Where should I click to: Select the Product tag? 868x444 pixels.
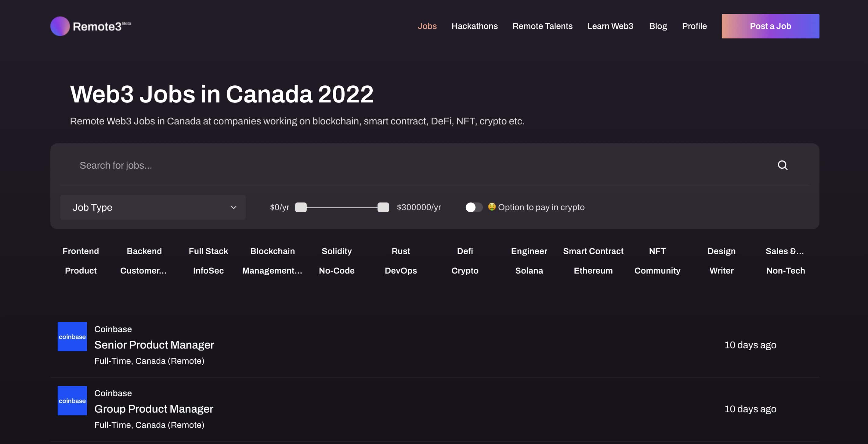point(81,271)
